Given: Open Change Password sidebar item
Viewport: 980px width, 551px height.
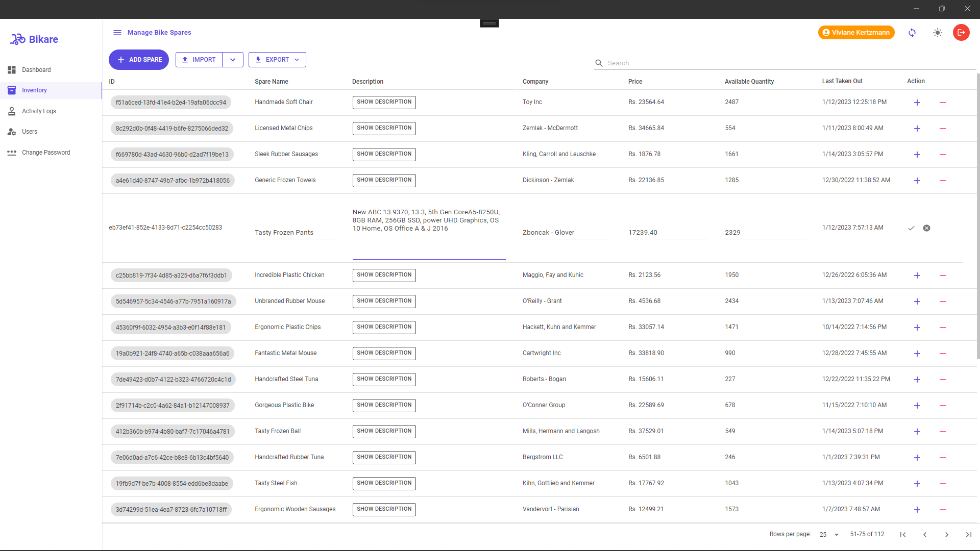Looking at the screenshot, I should coord(46,153).
